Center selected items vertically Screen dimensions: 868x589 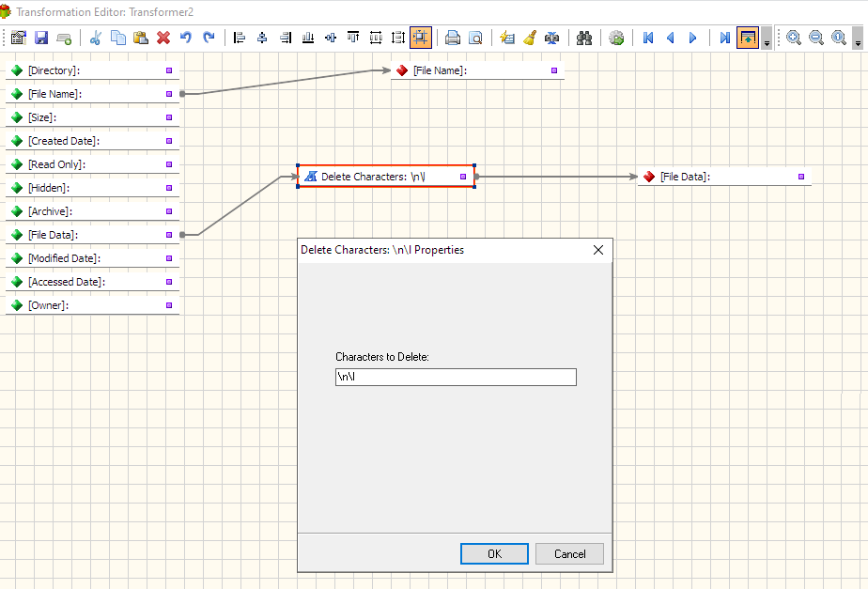pyautogui.click(x=331, y=38)
